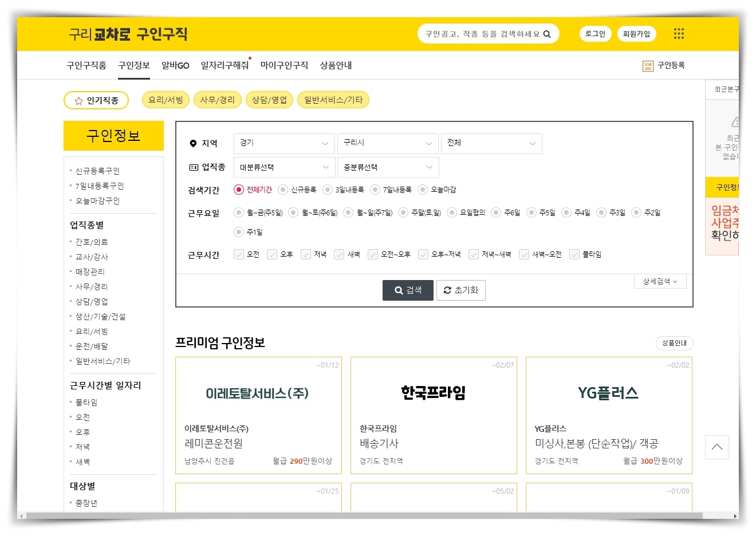Click the 구리교차로 구인구직 logo

coord(128,34)
